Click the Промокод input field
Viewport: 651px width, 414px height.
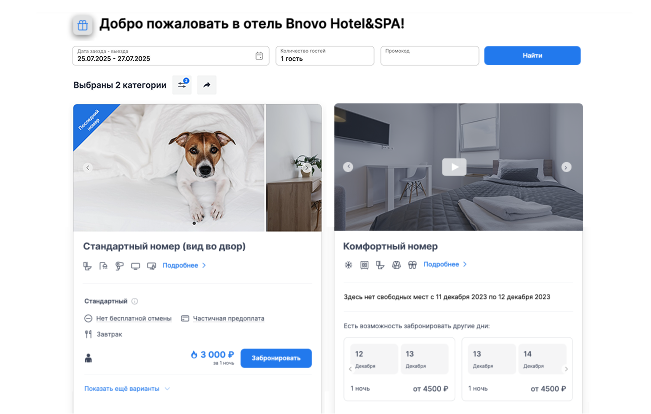(x=430, y=56)
